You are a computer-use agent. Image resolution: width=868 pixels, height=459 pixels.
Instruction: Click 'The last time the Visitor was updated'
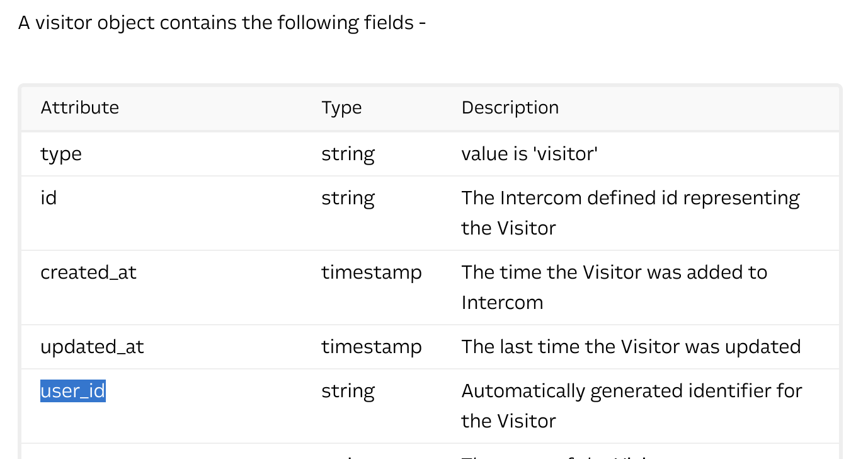point(631,347)
